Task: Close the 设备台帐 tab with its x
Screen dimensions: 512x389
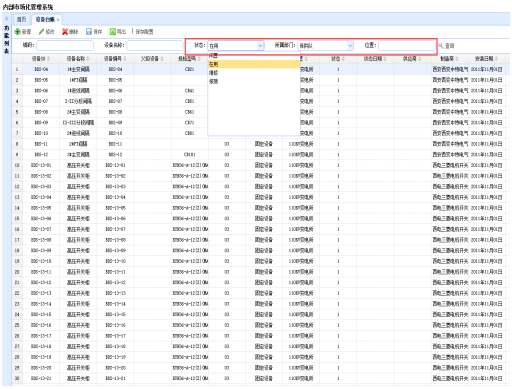Action: 58,20
